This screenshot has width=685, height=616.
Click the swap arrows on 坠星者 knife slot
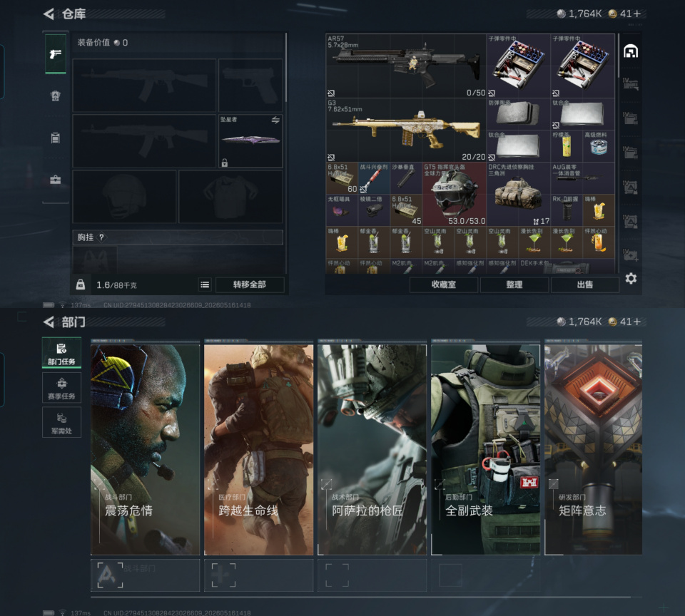[275, 120]
